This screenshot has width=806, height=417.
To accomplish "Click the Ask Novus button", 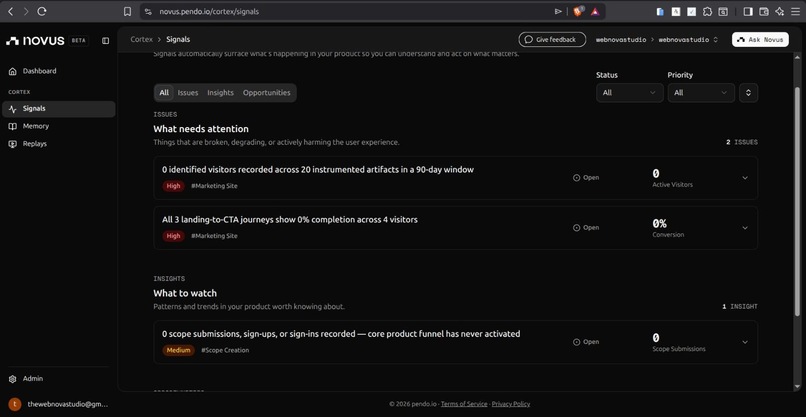I will click(760, 40).
